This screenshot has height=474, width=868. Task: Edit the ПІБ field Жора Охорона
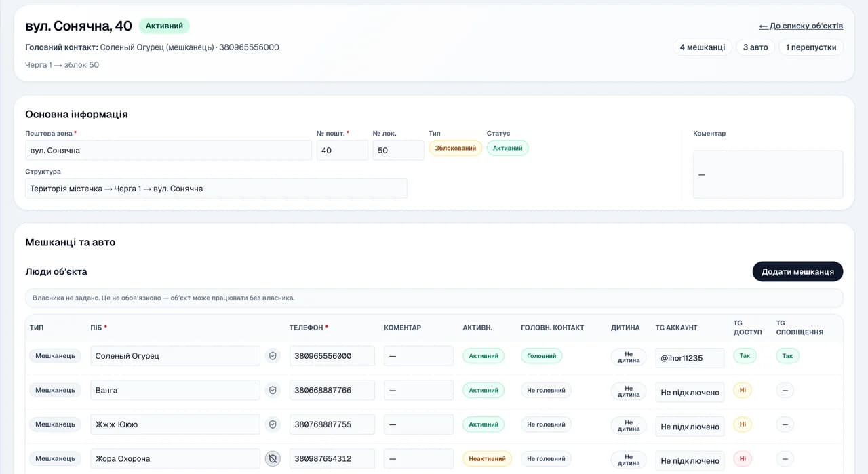tap(175, 459)
